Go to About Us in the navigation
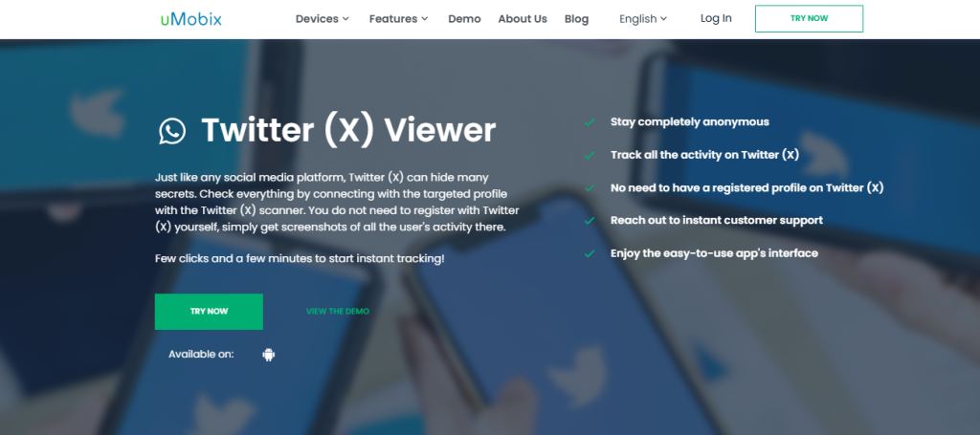The width and height of the screenshot is (980, 435). tap(523, 19)
